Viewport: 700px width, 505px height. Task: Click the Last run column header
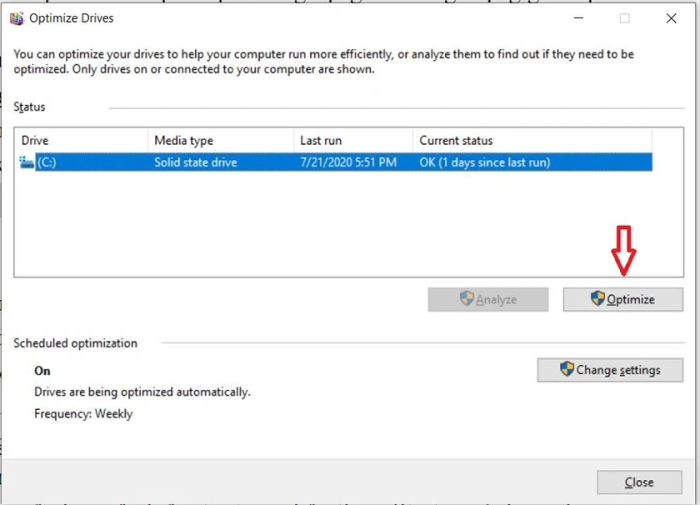click(x=354, y=141)
